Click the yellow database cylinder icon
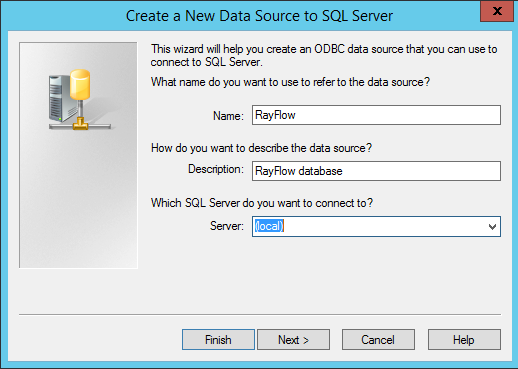 pos(80,85)
